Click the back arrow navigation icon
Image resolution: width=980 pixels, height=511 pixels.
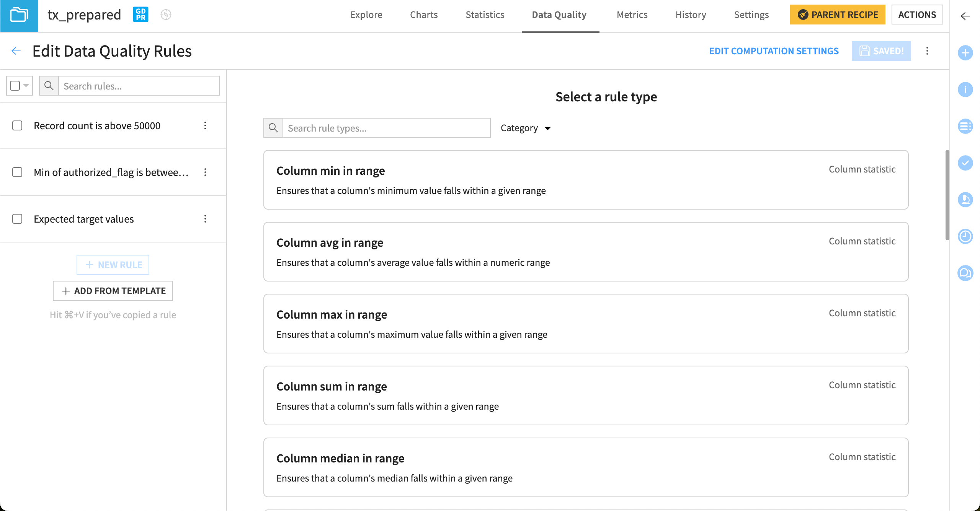(x=16, y=51)
